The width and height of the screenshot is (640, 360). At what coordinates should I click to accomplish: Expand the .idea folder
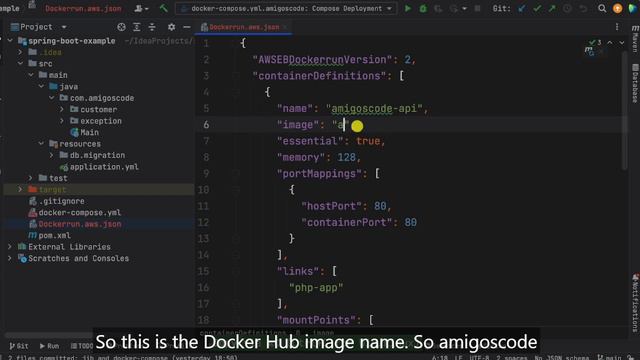pos(20,52)
